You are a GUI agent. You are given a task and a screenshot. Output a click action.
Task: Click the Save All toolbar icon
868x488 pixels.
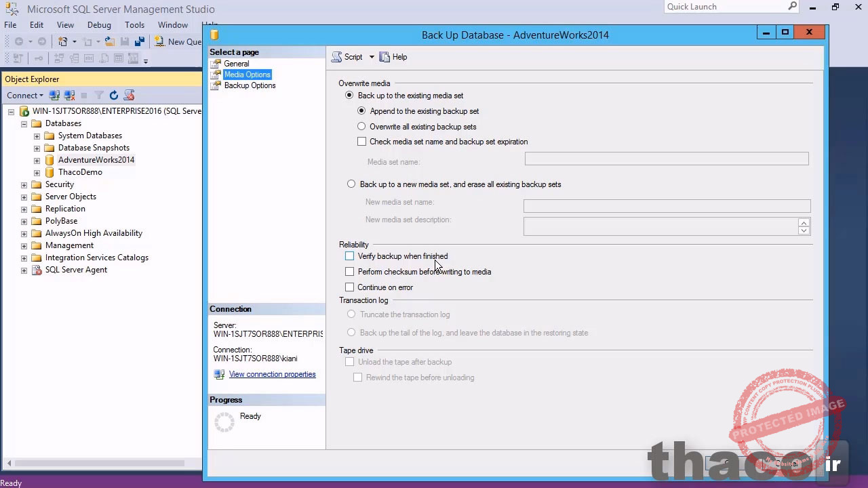pyautogui.click(x=139, y=42)
